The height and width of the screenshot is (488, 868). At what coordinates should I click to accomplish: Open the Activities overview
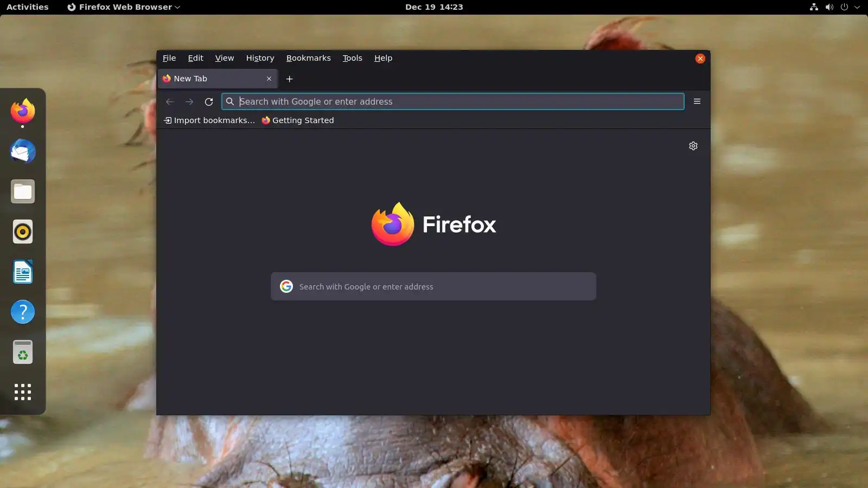pyautogui.click(x=28, y=7)
